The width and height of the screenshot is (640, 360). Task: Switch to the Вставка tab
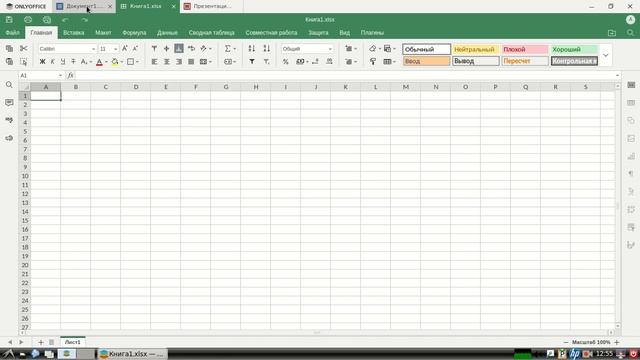coord(73,33)
